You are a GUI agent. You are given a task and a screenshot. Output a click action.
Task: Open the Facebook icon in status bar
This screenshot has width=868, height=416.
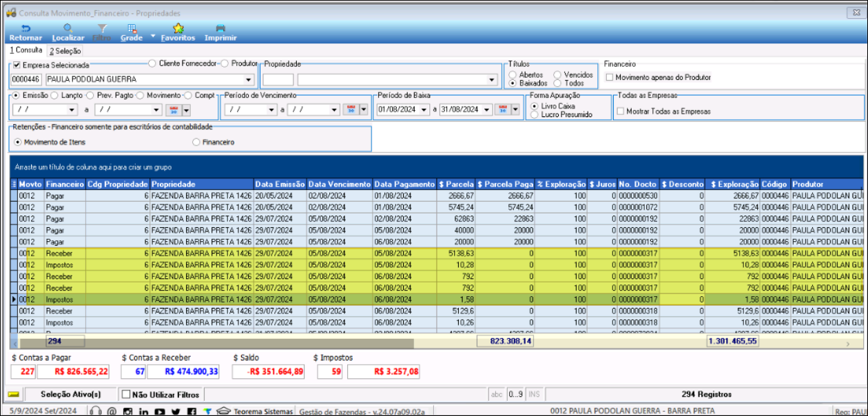pos(191,411)
